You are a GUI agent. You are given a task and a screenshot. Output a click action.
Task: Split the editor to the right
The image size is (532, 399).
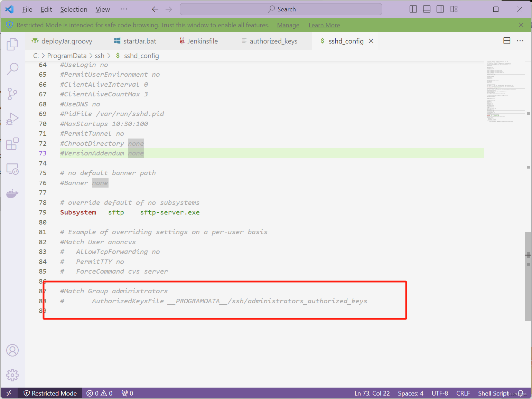pyautogui.click(x=507, y=41)
